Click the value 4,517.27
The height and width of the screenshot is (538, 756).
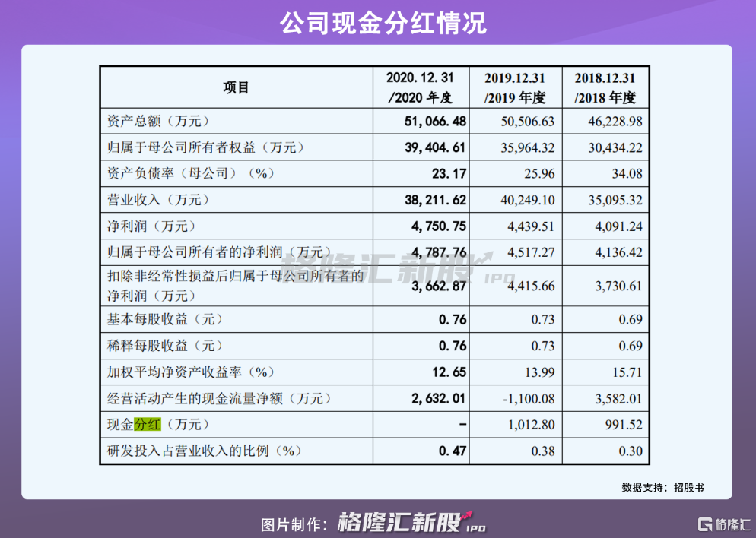tap(531, 252)
